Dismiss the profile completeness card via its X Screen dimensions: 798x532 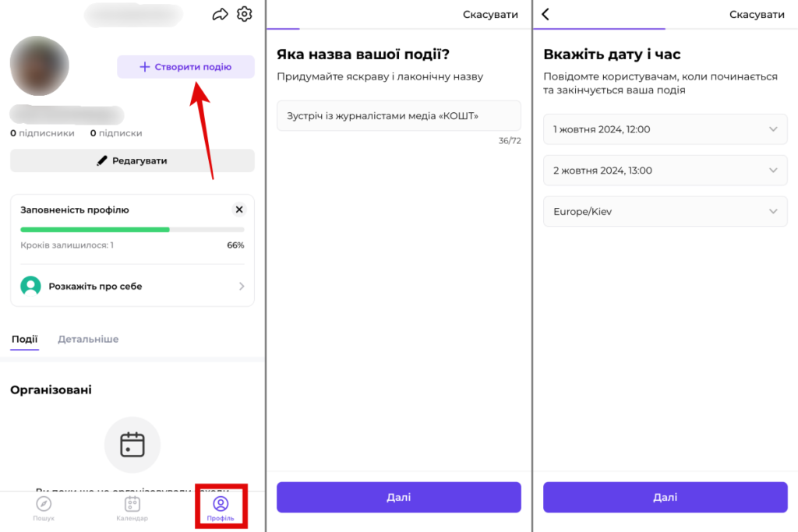(239, 209)
